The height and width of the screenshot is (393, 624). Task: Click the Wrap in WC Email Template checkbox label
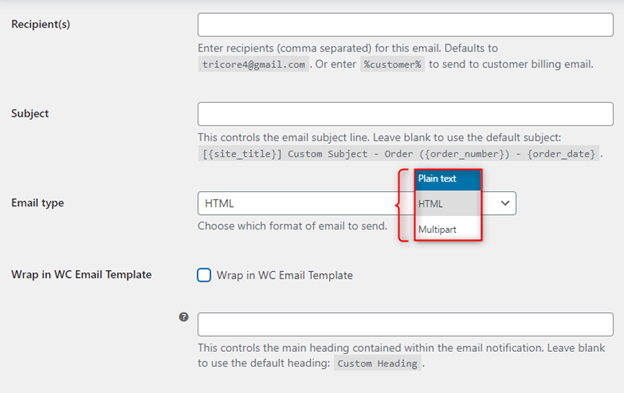tap(285, 275)
